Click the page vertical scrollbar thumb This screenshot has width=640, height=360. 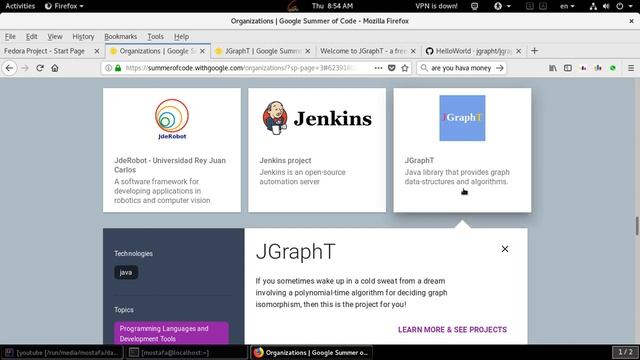pos(637,226)
